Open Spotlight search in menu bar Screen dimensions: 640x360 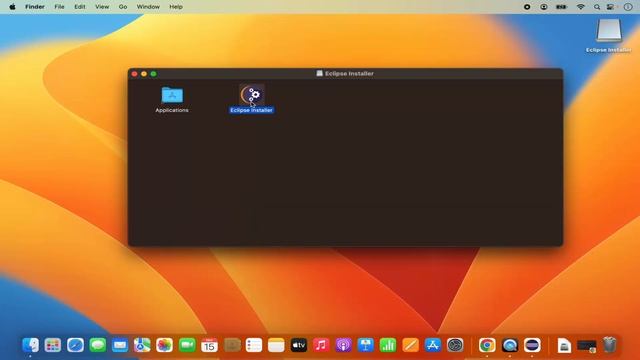pos(597,7)
